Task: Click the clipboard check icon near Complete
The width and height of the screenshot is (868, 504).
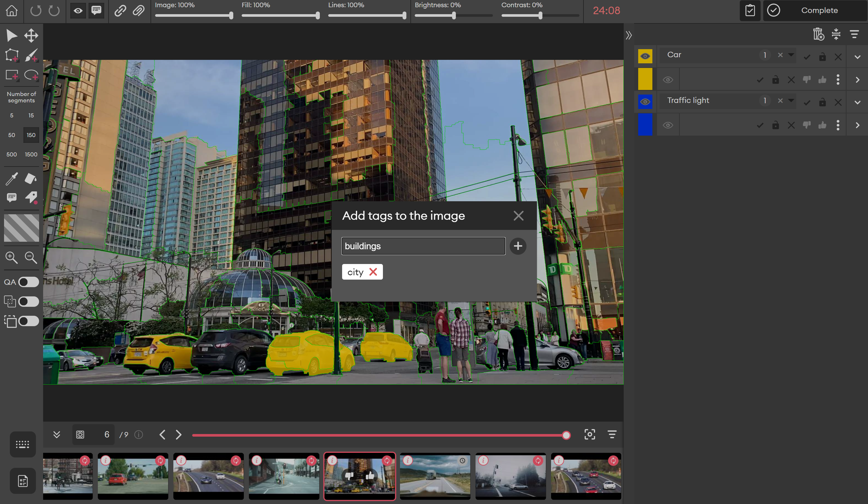Action: click(750, 10)
